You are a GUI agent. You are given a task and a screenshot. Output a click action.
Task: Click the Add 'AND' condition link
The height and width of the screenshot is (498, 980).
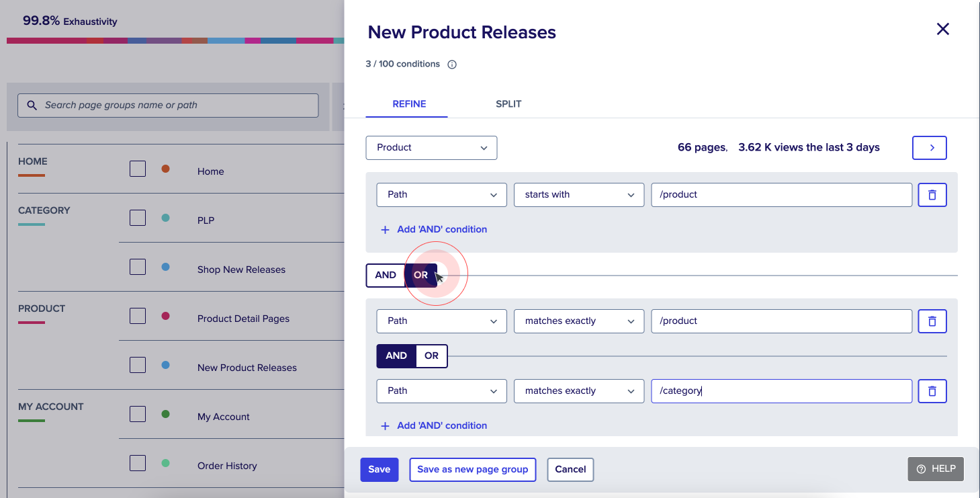pos(442,229)
